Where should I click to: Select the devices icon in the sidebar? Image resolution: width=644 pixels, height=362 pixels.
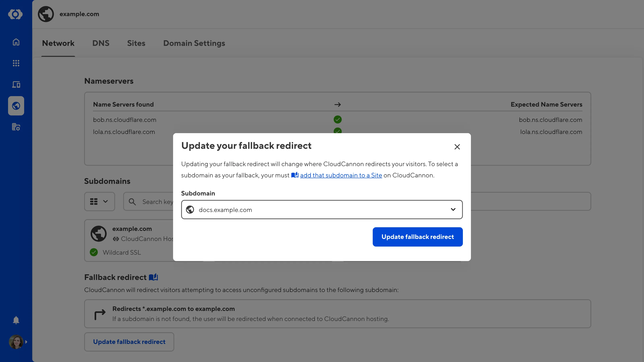click(x=16, y=84)
